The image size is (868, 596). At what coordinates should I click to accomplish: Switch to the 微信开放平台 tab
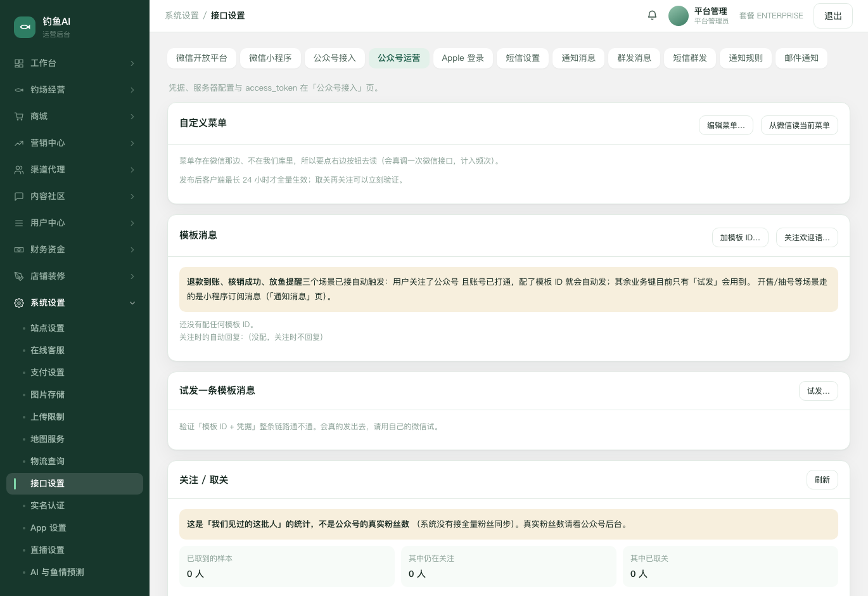tap(201, 58)
